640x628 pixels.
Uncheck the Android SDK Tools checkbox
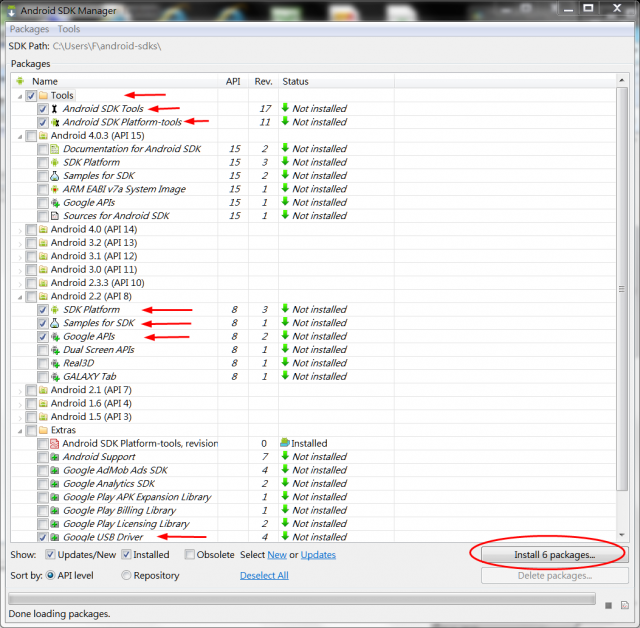click(x=42, y=109)
